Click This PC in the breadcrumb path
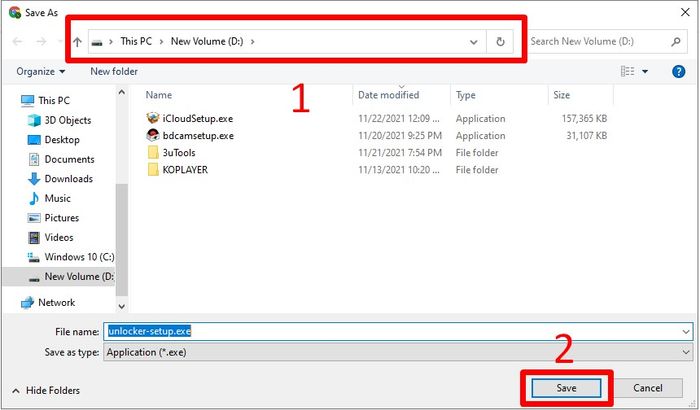 click(136, 42)
